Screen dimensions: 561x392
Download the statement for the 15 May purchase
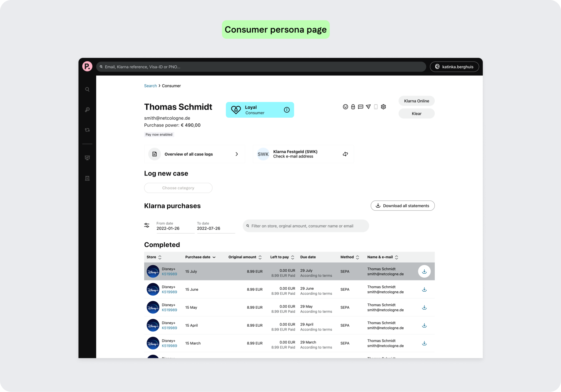(x=424, y=307)
